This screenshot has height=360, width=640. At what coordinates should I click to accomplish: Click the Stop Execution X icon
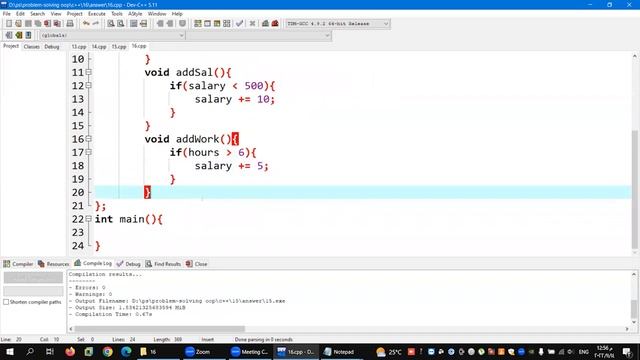tap(252, 24)
